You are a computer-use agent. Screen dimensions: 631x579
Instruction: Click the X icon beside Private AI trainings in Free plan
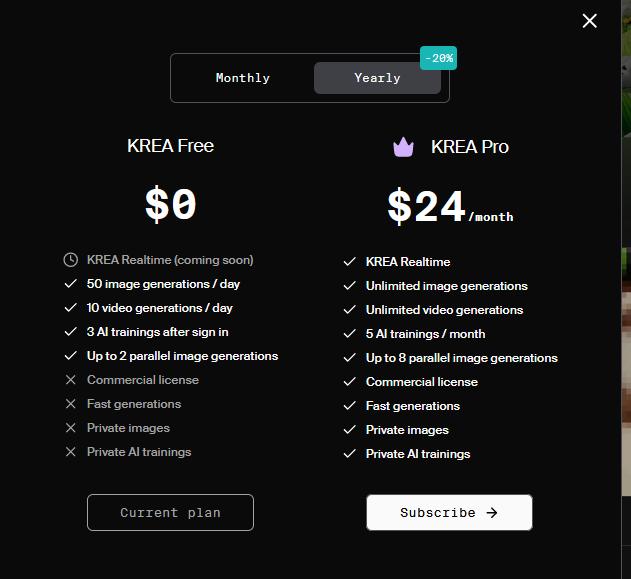coord(71,452)
